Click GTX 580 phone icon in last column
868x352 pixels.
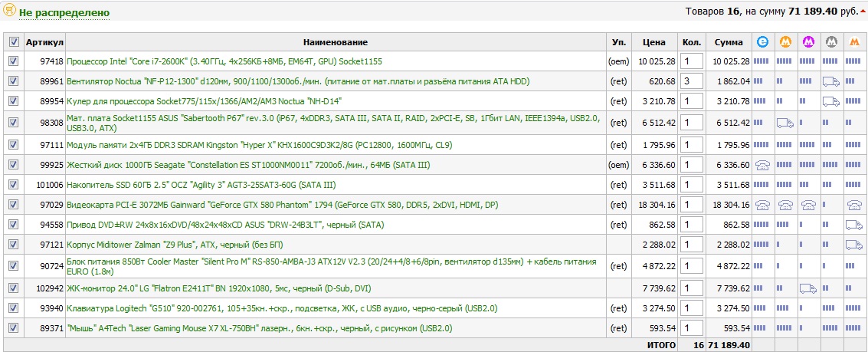tap(854, 205)
